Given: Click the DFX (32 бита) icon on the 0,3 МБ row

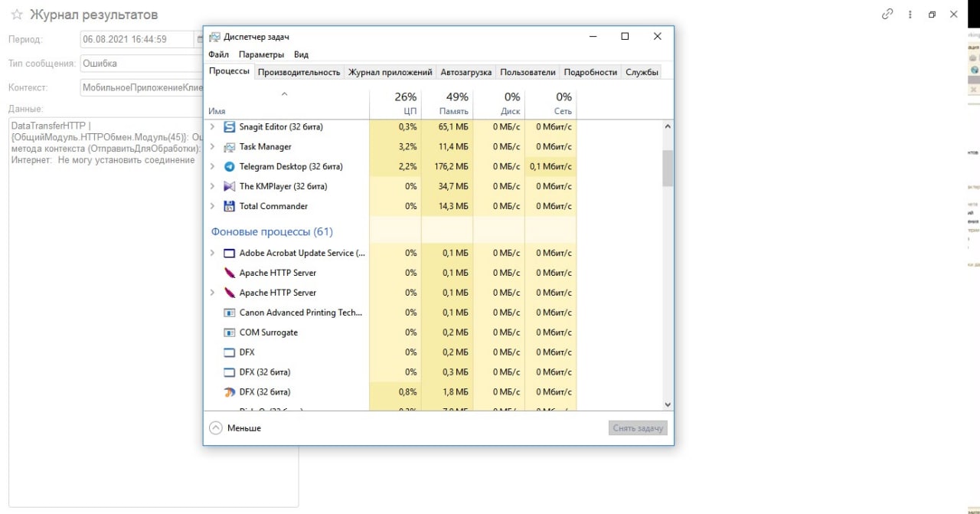Looking at the screenshot, I should coord(229,372).
